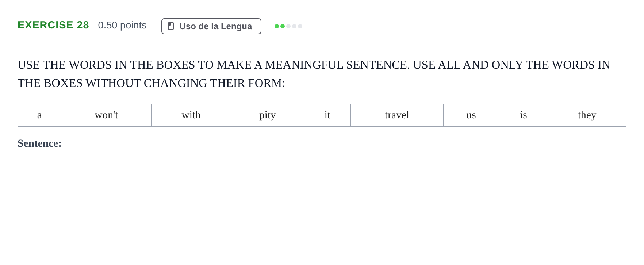The image size is (644, 265).
Task: Select the word box 'won't'
Action: pos(106,115)
